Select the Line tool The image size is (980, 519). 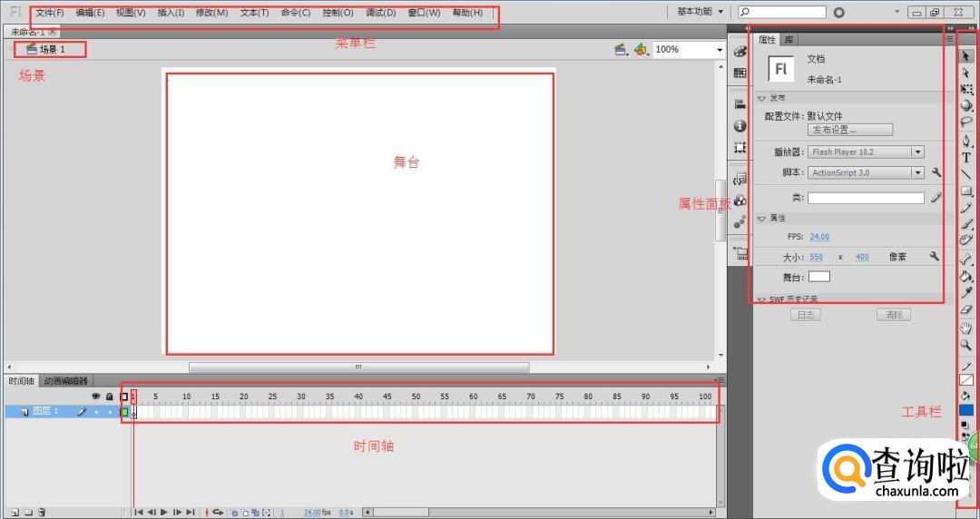(x=966, y=174)
